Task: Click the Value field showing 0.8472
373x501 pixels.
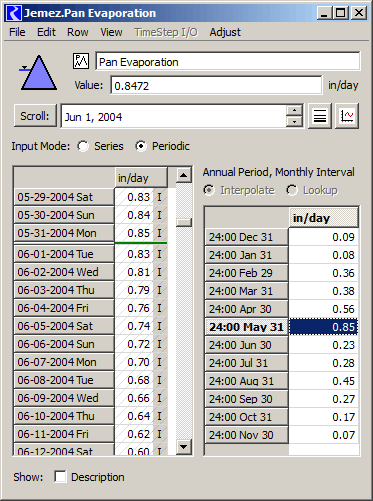Action: pyautogui.click(x=216, y=86)
